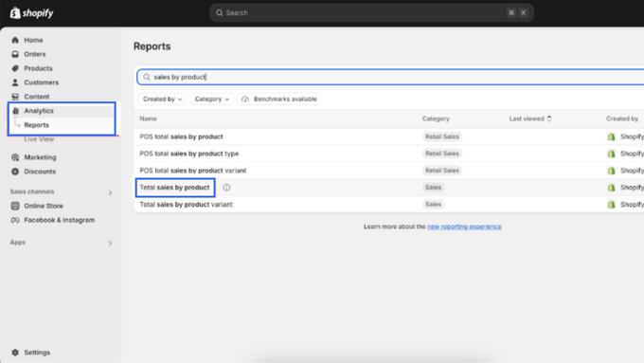Expand the Apps section chevron
Viewport: 644px width, 363px height.
[110, 243]
